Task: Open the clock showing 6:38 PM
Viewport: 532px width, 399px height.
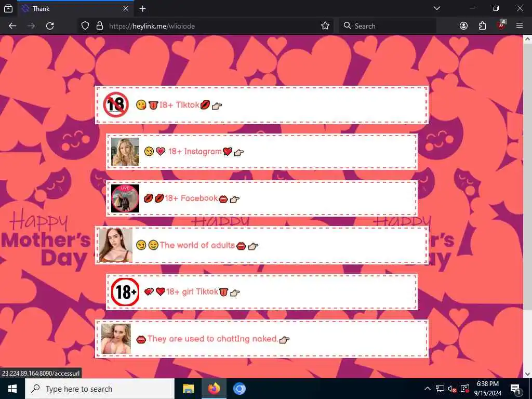Action: [487, 389]
